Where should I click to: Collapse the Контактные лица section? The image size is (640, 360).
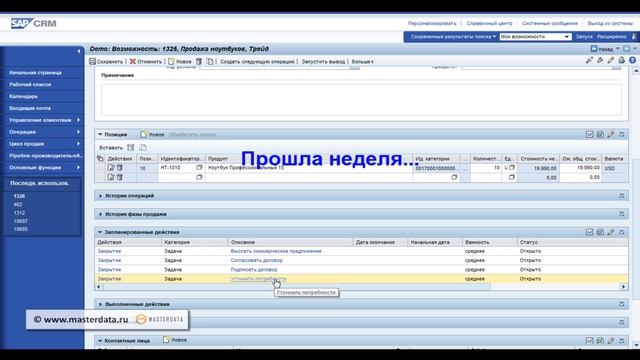(100, 340)
